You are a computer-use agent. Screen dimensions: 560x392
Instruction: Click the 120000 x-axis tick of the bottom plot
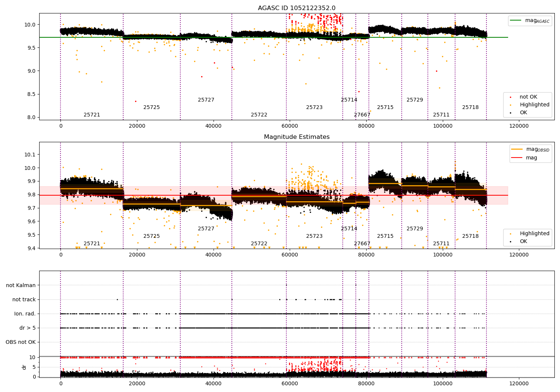(x=519, y=383)
